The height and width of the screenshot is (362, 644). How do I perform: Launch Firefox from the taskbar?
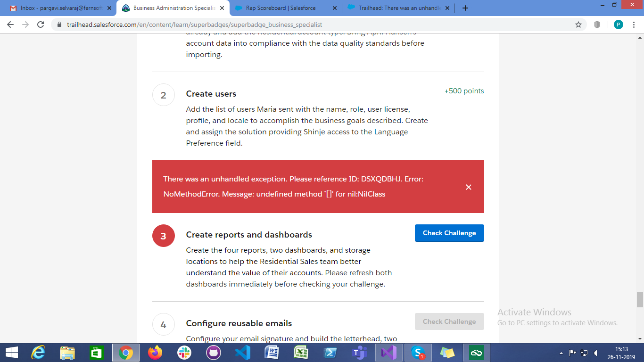pos(155,353)
